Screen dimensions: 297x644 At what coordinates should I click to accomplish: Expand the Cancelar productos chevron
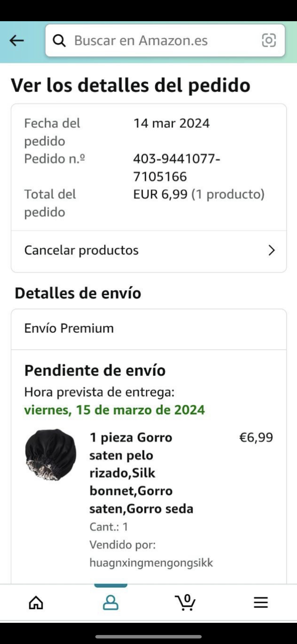point(271,250)
